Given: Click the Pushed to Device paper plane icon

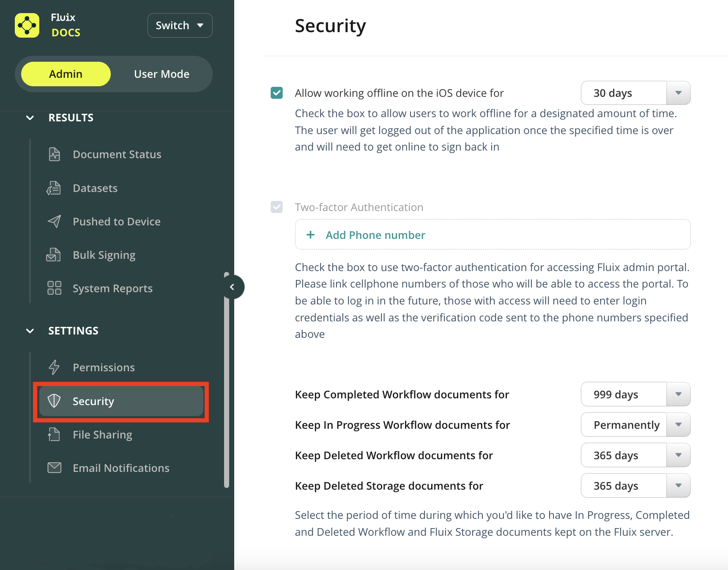Looking at the screenshot, I should pos(55,221).
